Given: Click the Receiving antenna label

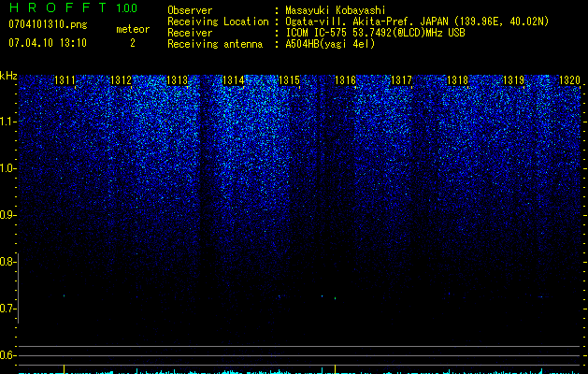Looking at the screenshot, I should tap(215, 44).
